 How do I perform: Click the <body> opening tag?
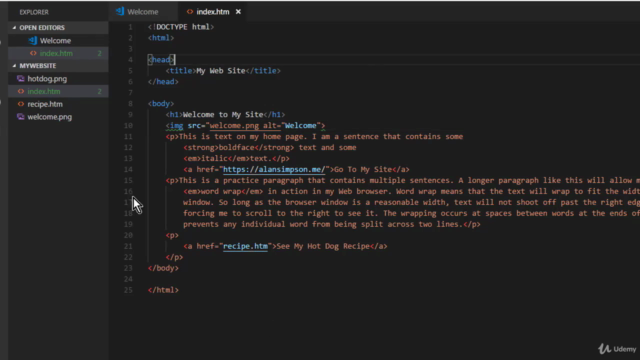coord(161,103)
